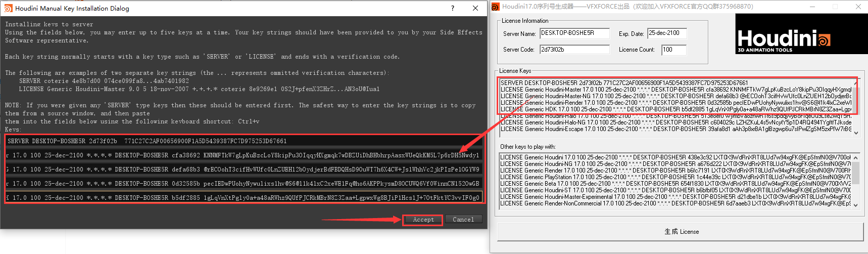Viewport: 868px width, 254px height.
Task: Close the Houdini17.0 generator window
Action: click(x=858, y=7)
